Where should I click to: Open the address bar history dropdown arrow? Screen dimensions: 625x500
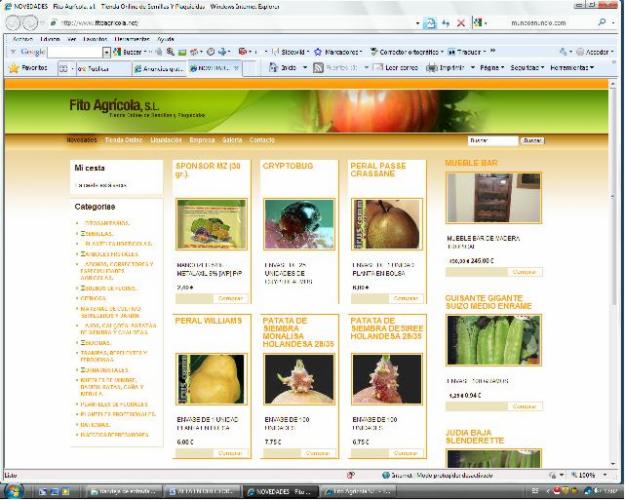click(x=417, y=24)
